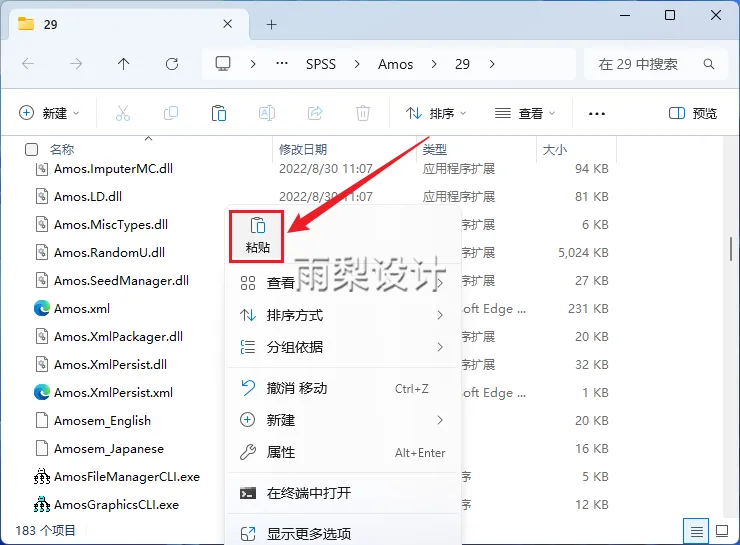The image size is (740, 545).
Task: Click Amos in the breadcrumb path
Action: coord(395,64)
